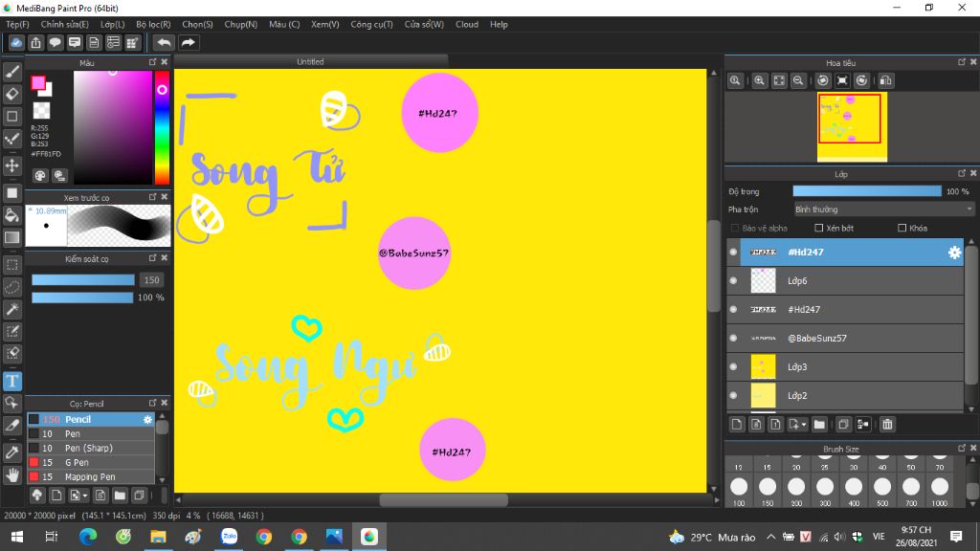Viewport: 980px width, 551px height.
Task: Create a new layer with the blank page icon
Action: tap(737, 425)
